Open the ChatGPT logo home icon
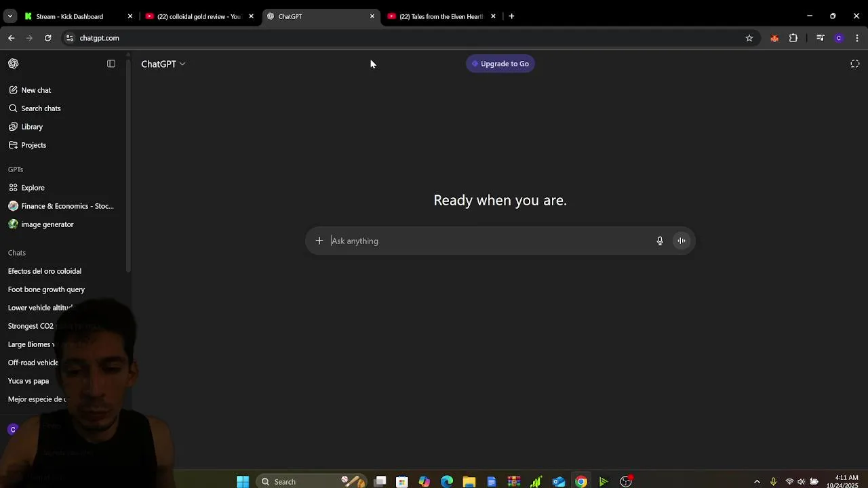868x488 pixels. coord(14,64)
